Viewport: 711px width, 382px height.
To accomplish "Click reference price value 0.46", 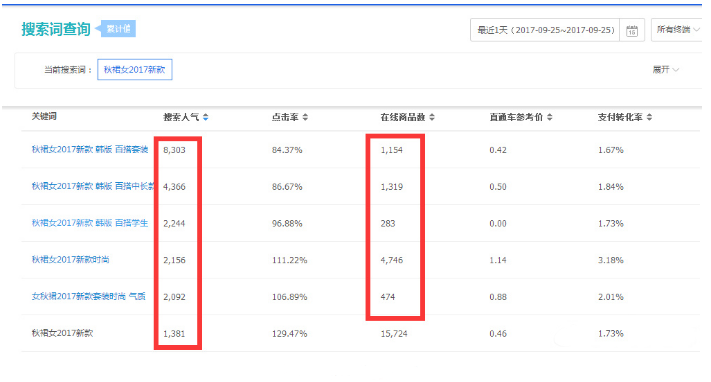I will 498,333.
